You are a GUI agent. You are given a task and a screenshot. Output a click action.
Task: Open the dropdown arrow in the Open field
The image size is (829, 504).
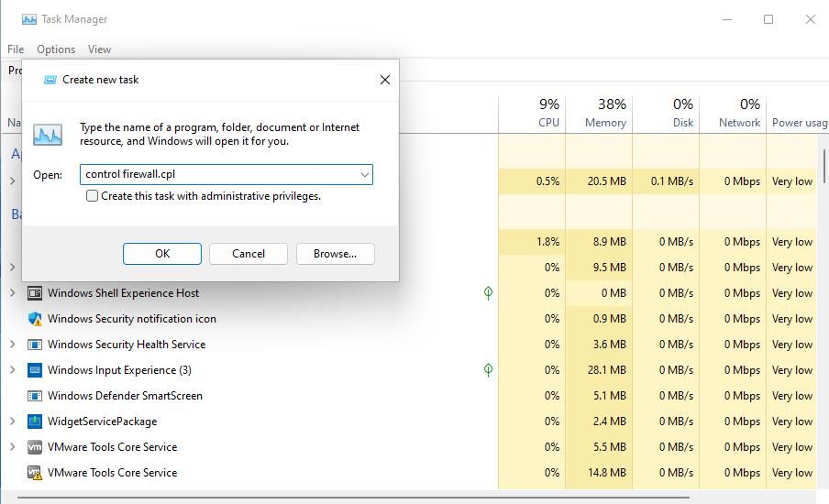tap(364, 174)
